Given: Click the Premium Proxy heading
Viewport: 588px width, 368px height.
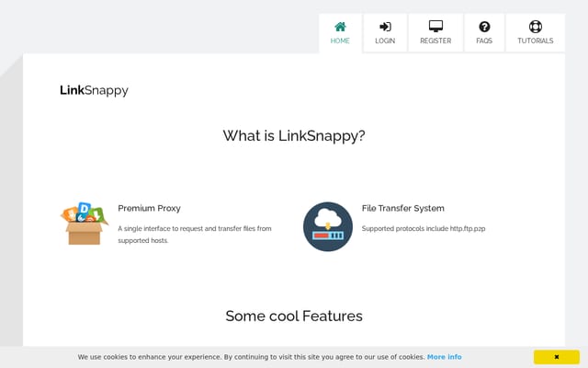Looking at the screenshot, I should pos(149,208).
